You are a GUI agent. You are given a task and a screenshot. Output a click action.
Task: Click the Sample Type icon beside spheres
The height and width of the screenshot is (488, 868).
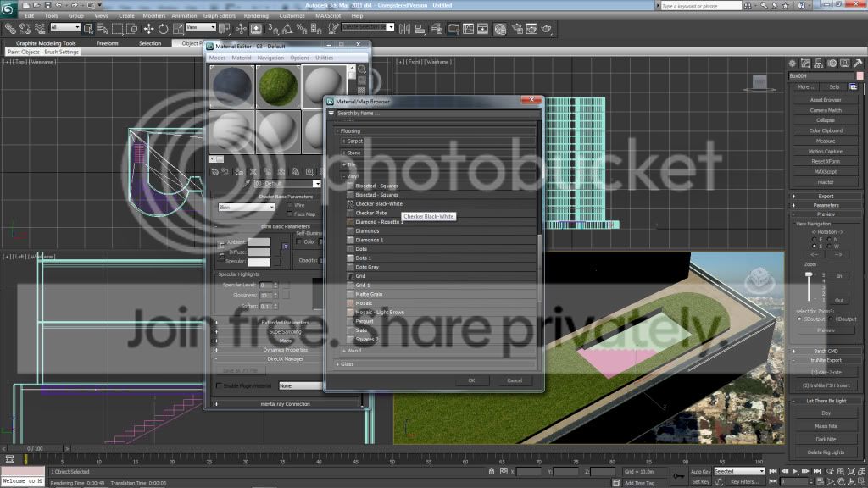362,69
